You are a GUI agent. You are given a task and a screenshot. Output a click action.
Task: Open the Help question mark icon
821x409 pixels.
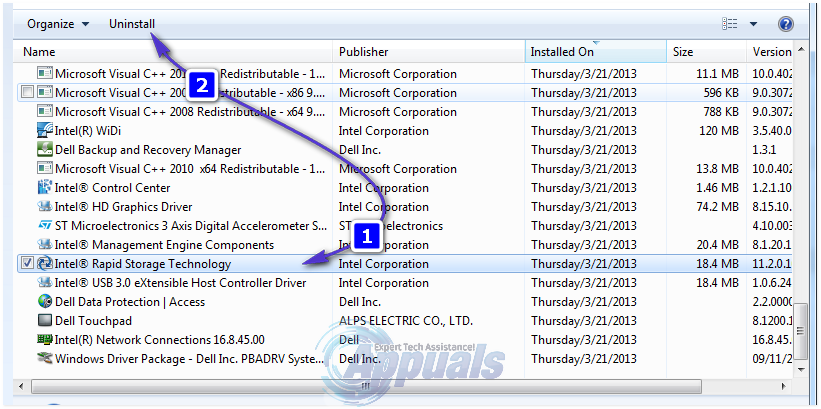click(786, 24)
